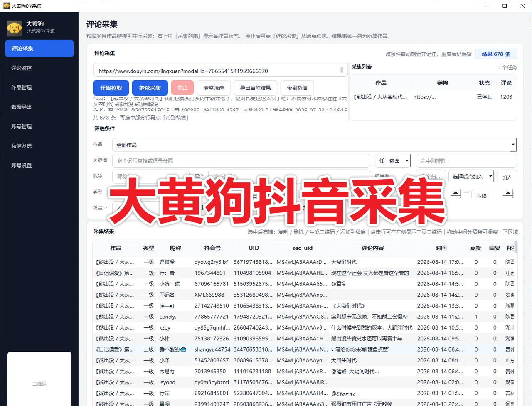
Task: Click the 抖音号 column header
Action: point(212,248)
